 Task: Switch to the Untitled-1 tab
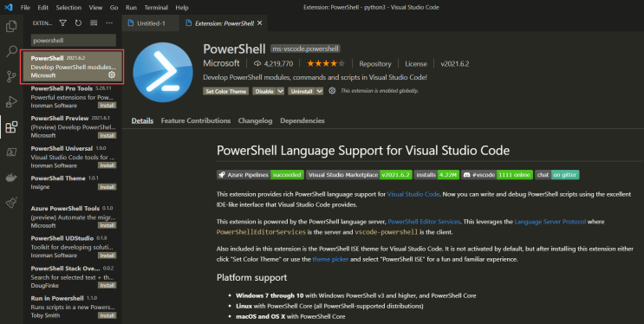coord(151,23)
